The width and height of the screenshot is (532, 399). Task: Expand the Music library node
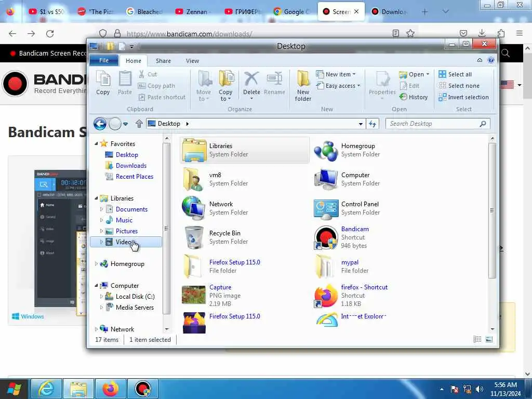(101, 220)
